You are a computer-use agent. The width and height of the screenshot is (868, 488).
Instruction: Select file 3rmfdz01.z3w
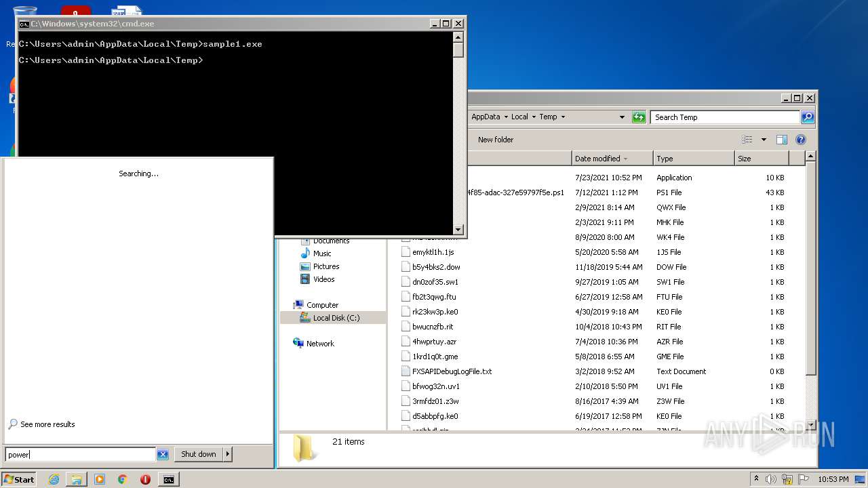pos(435,401)
